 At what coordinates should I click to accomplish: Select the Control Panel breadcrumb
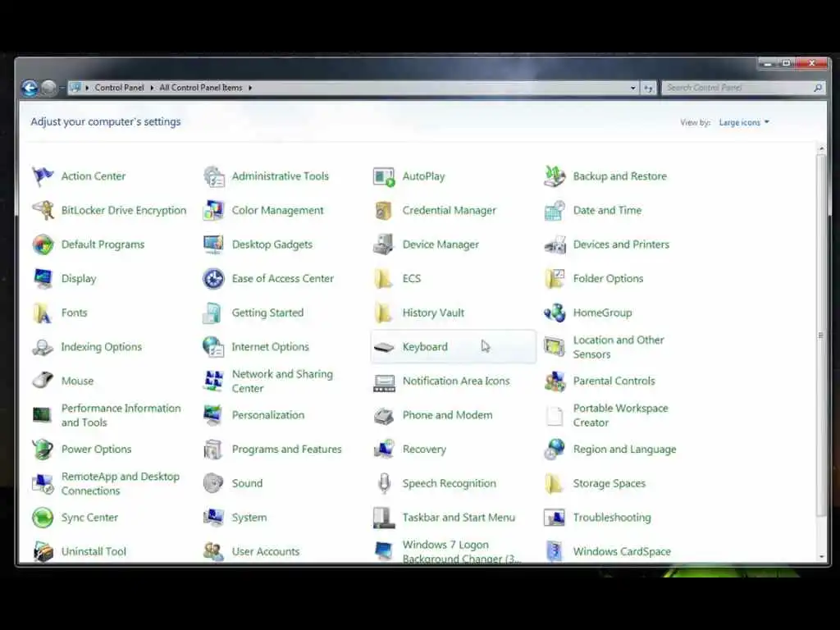[119, 88]
